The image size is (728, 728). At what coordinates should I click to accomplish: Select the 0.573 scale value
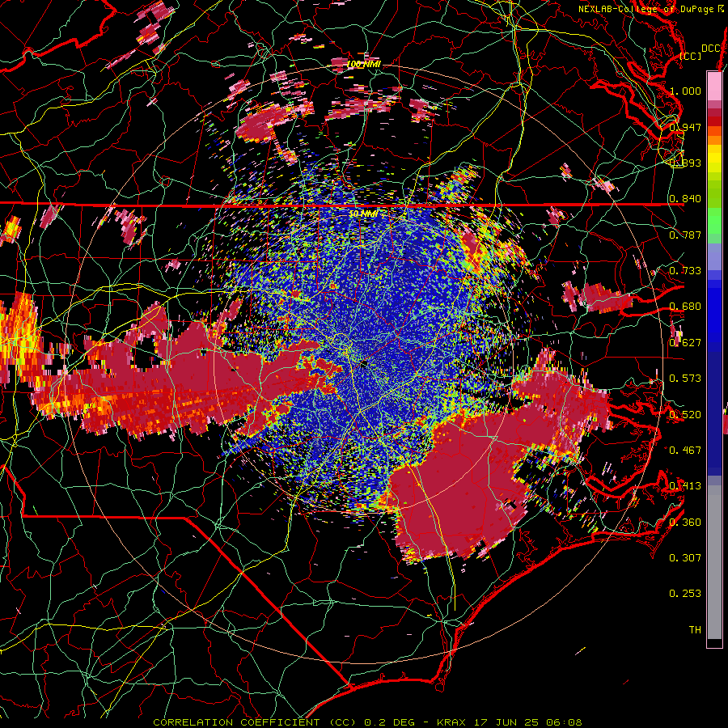[685, 379]
